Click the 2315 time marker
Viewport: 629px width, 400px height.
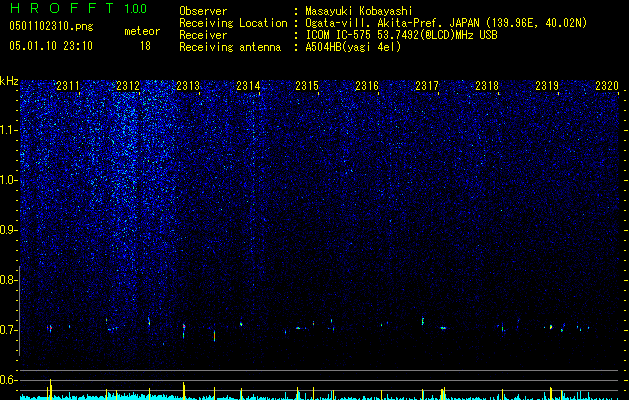tap(307, 86)
